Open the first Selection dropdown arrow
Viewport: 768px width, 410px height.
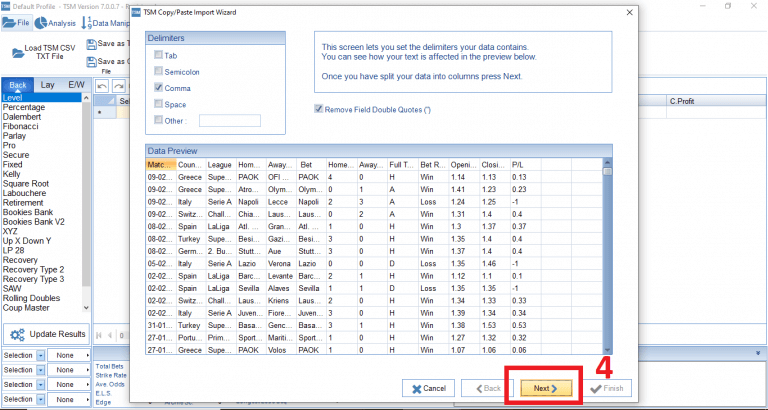point(41,356)
